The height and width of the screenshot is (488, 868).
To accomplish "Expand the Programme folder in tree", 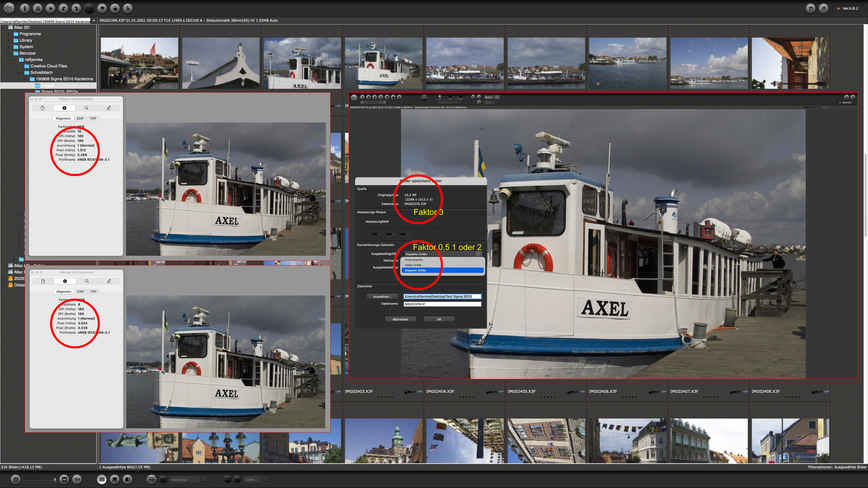I will [x=9, y=34].
